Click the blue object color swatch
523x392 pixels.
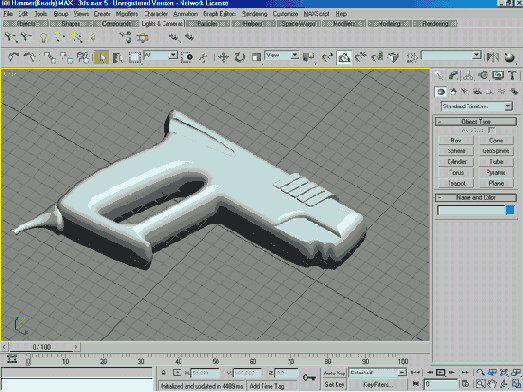510,210
